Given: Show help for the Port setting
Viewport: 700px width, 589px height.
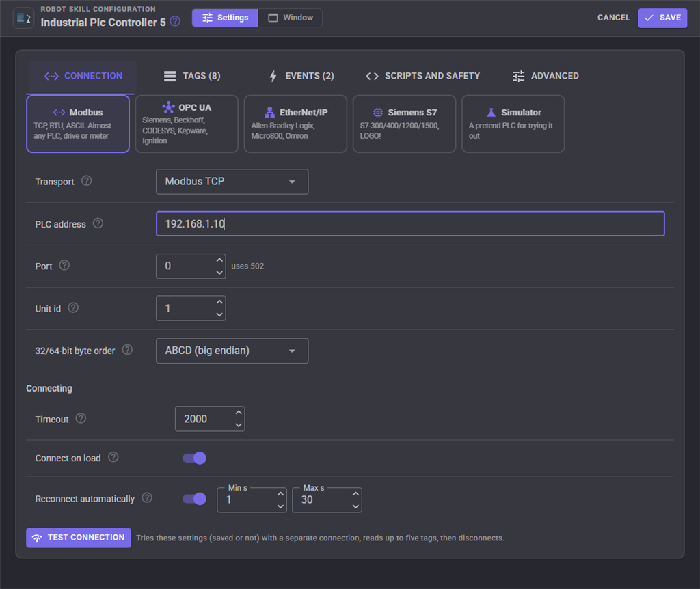Looking at the screenshot, I should 64,266.
